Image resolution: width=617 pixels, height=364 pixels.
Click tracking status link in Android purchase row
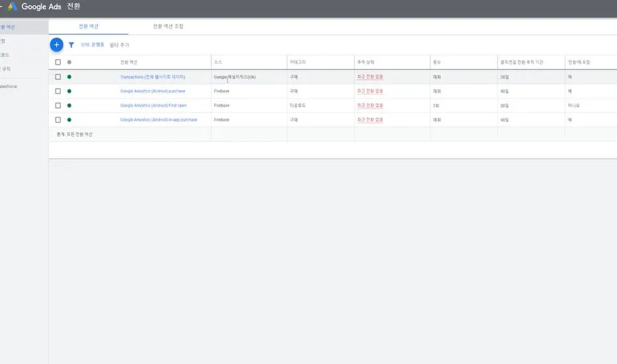tap(370, 91)
